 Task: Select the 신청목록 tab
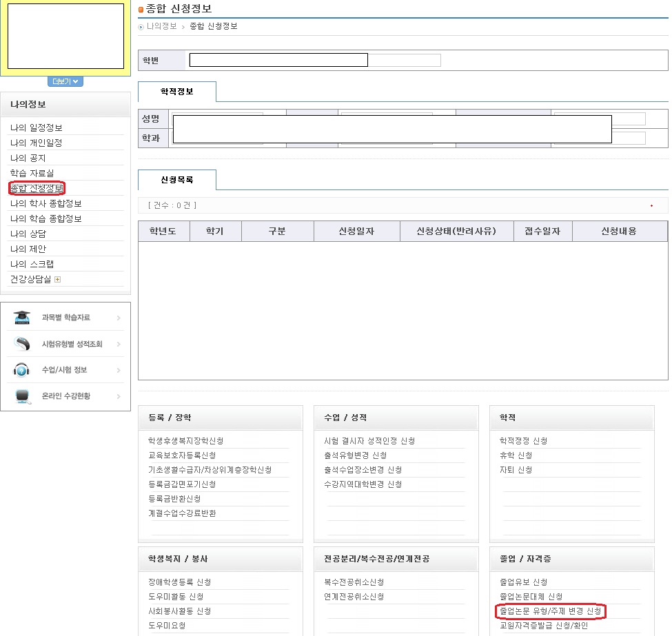177,180
